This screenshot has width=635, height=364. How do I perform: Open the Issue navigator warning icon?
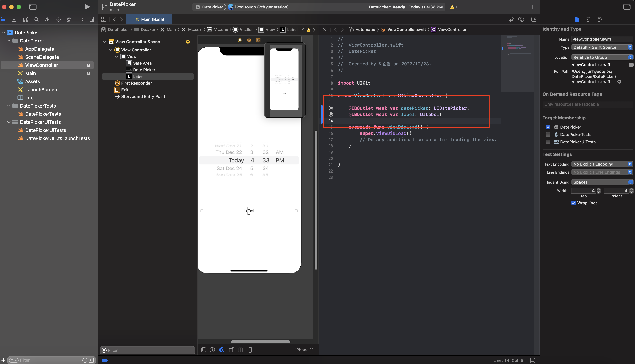47,20
